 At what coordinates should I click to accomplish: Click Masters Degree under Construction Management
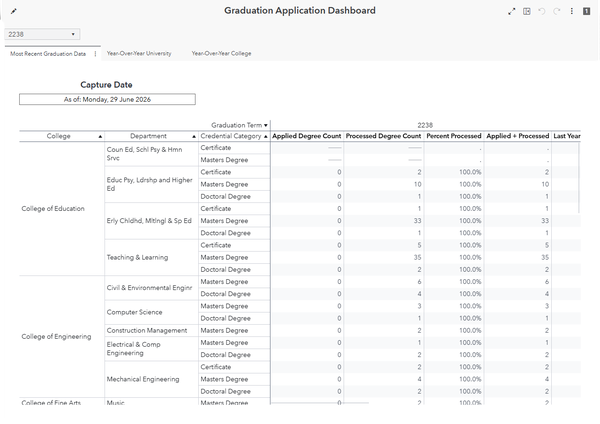[x=224, y=331]
